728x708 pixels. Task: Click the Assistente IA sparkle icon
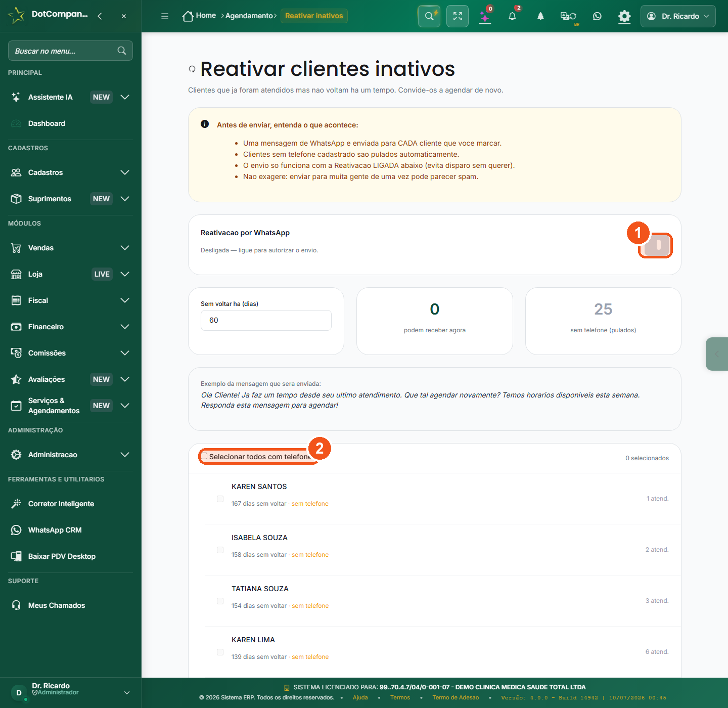tap(16, 97)
